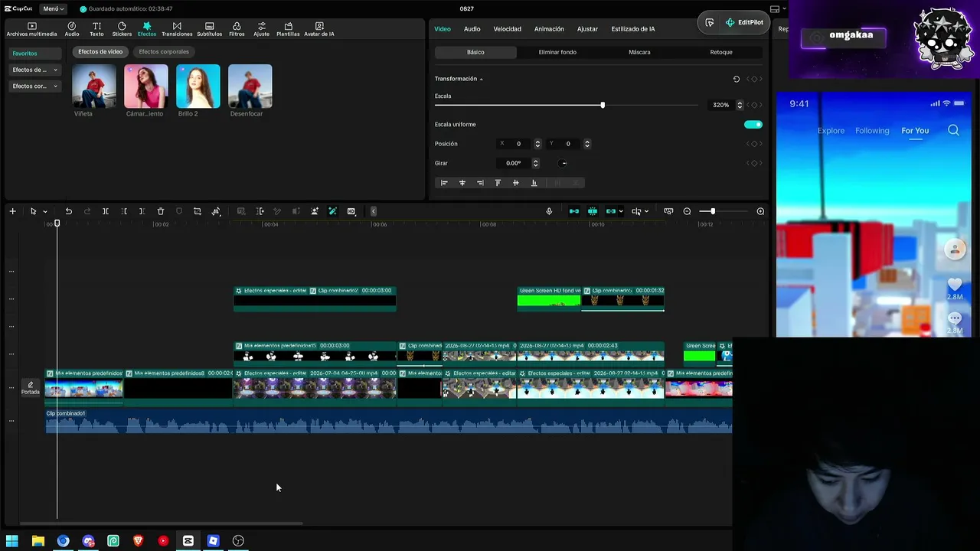Open the Ajustar inspector tab

click(x=587, y=29)
